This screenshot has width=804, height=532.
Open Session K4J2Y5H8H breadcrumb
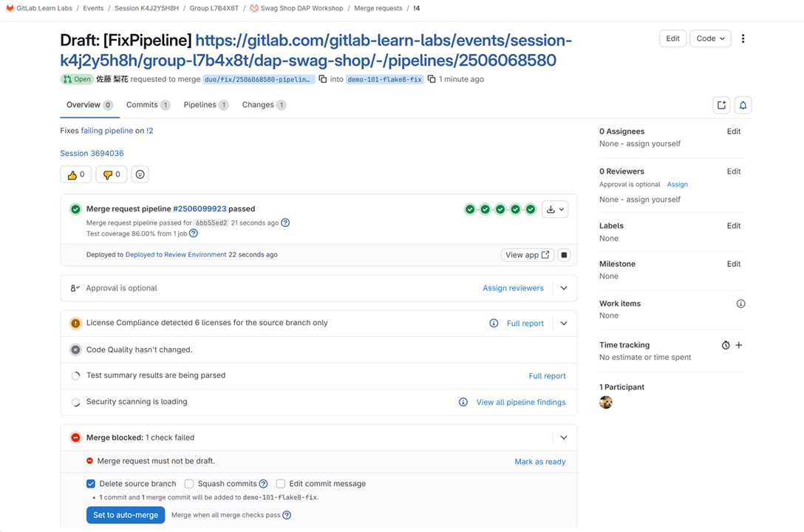coord(146,8)
